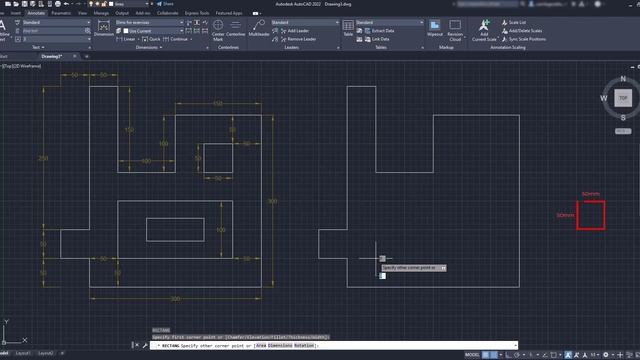Viewport: 640px width, 360px height.
Task: Open the Use Current dimension layer dropdown
Action: (x=153, y=31)
